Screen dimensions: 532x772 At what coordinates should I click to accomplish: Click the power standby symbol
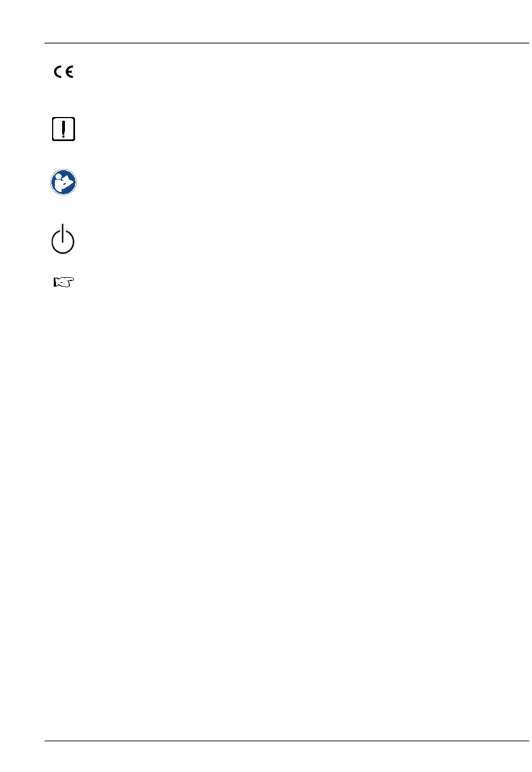point(63,239)
